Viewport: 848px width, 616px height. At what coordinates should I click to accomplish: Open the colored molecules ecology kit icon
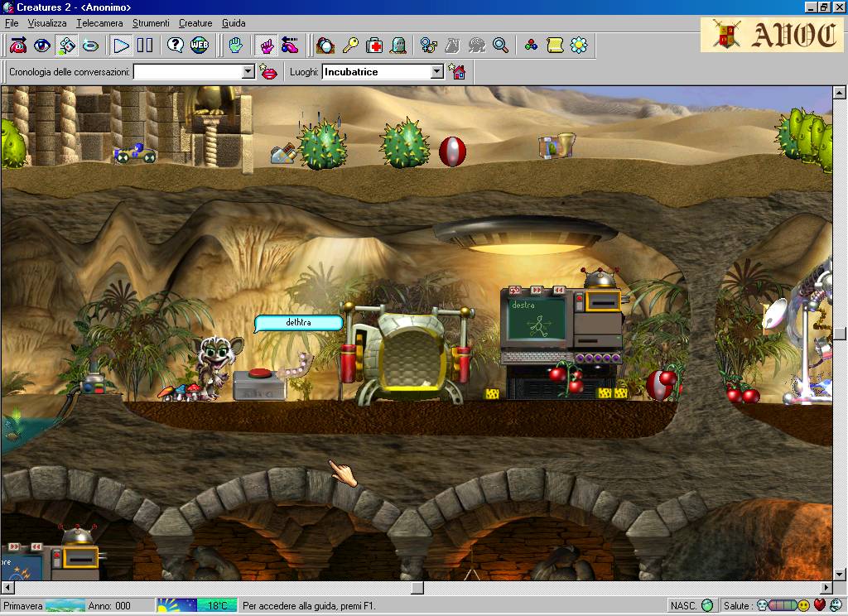tap(531, 46)
